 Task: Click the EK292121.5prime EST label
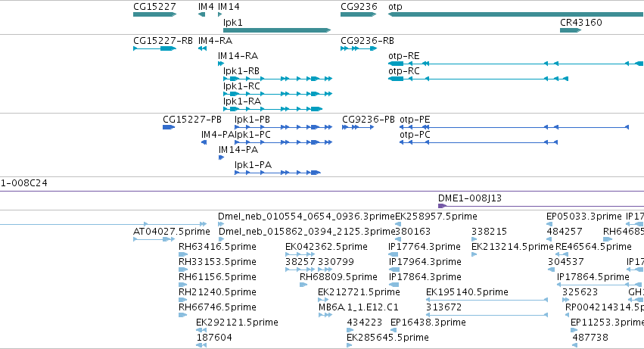coord(237,323)
